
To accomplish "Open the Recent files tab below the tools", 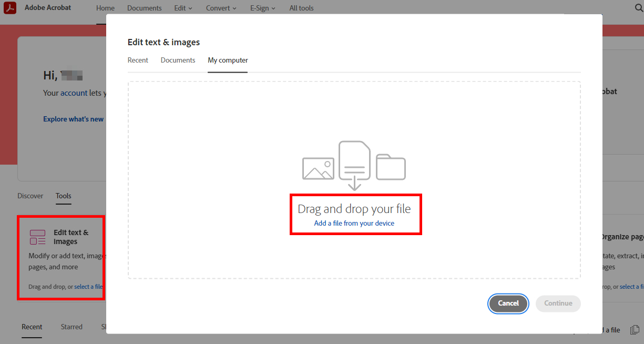I will point(32,327).
